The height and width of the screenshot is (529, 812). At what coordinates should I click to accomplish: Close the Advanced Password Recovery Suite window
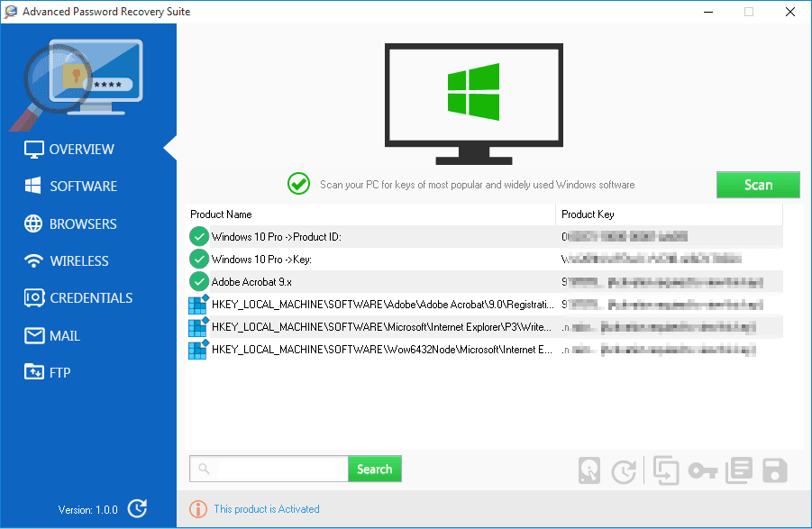click(790, 12)
